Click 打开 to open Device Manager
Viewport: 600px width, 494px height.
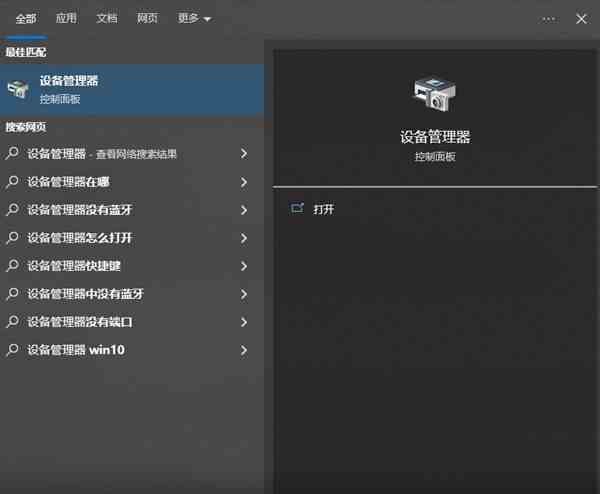(324, 209)
